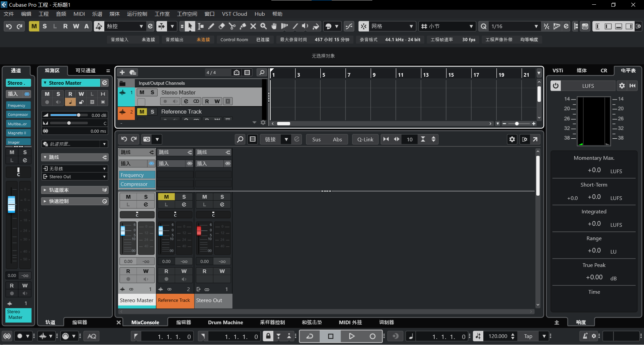This screenshot has height=345, width=644.
Task: Toggle loudness meter power button
Action: pos(556,86)
